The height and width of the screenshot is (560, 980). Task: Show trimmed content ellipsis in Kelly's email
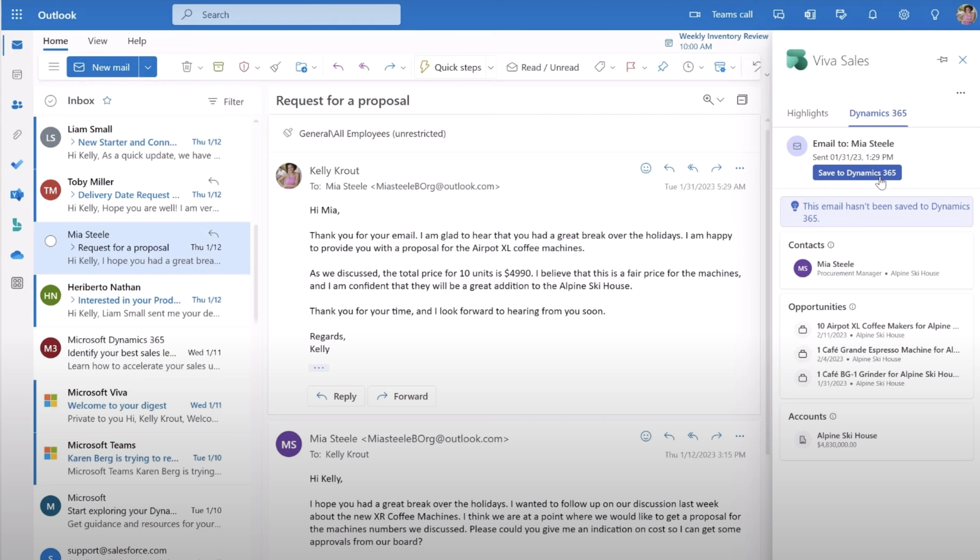319,368
